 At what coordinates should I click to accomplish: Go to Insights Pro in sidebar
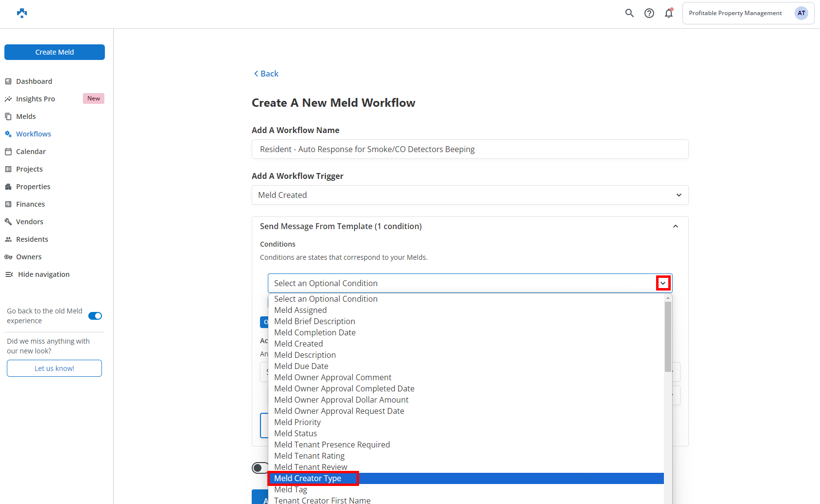[35, 99]
